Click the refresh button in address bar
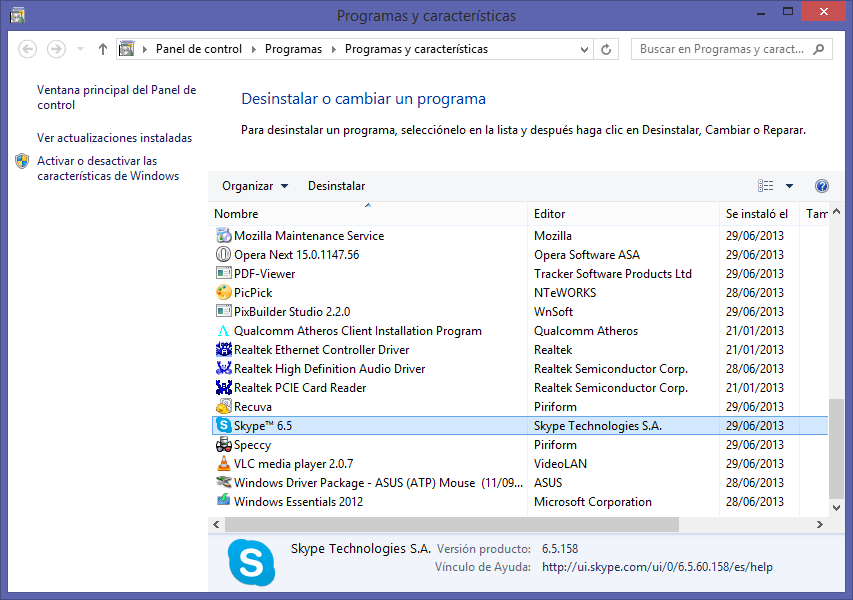 [608, 49]
